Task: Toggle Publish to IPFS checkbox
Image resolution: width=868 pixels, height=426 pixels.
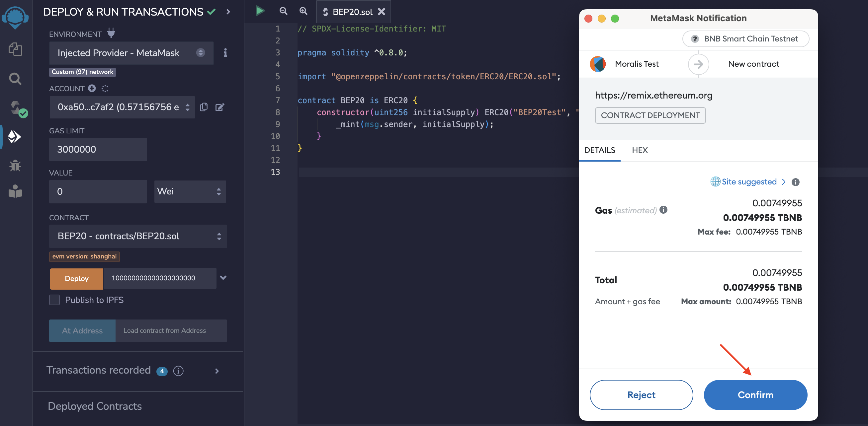Action: (x=54, y=300)
